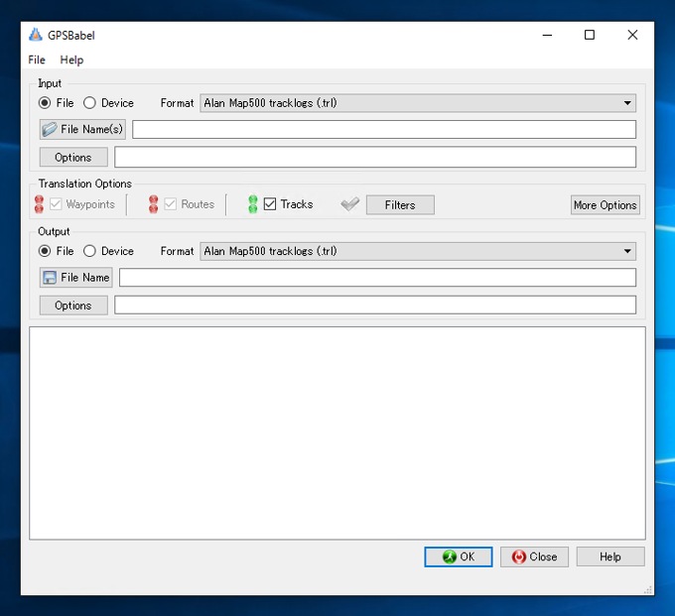Click the green Tracks status indicator icon
675x616 pixels.
coord(253,204)
